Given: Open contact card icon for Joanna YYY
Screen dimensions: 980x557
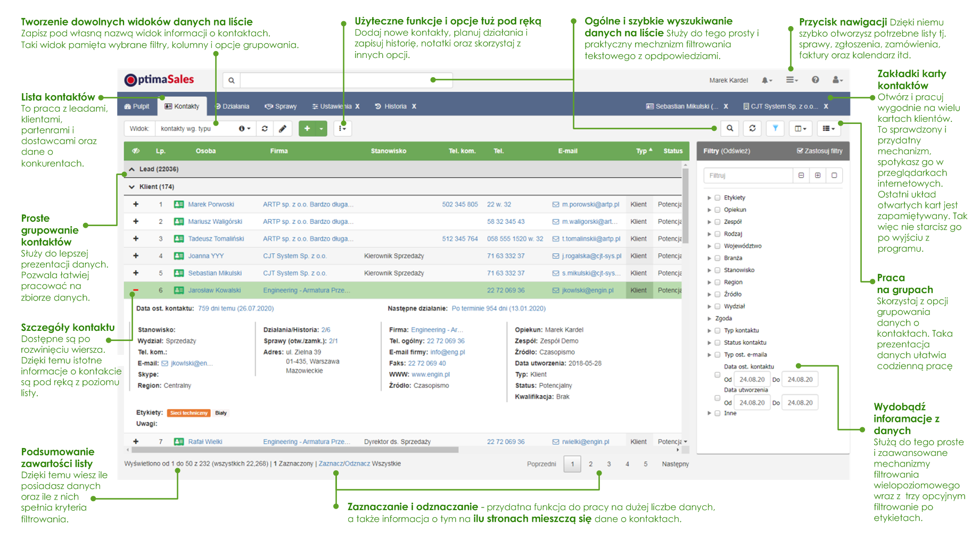Looking at the screenshot, I should pyautogui.click(x=179, y=256).
